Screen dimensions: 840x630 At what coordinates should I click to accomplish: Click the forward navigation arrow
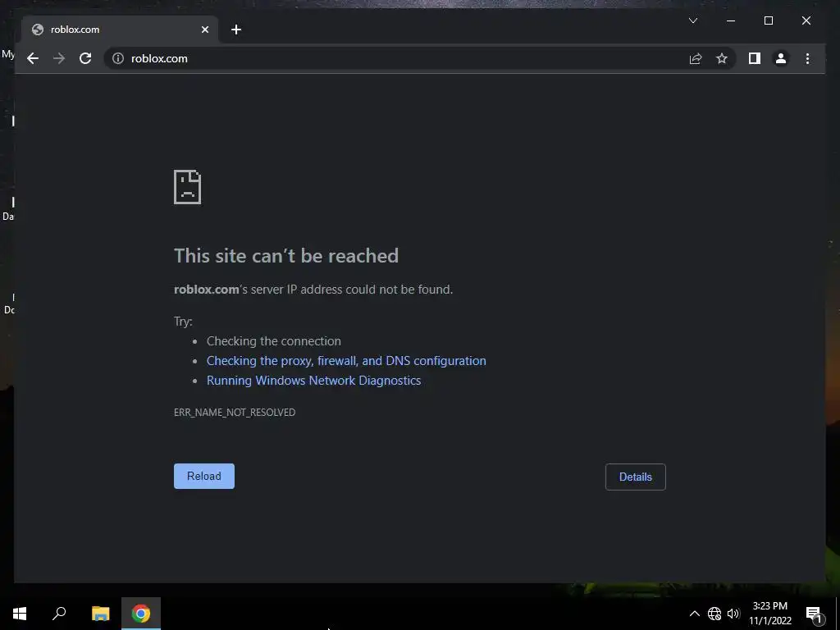tap(59, 58)
